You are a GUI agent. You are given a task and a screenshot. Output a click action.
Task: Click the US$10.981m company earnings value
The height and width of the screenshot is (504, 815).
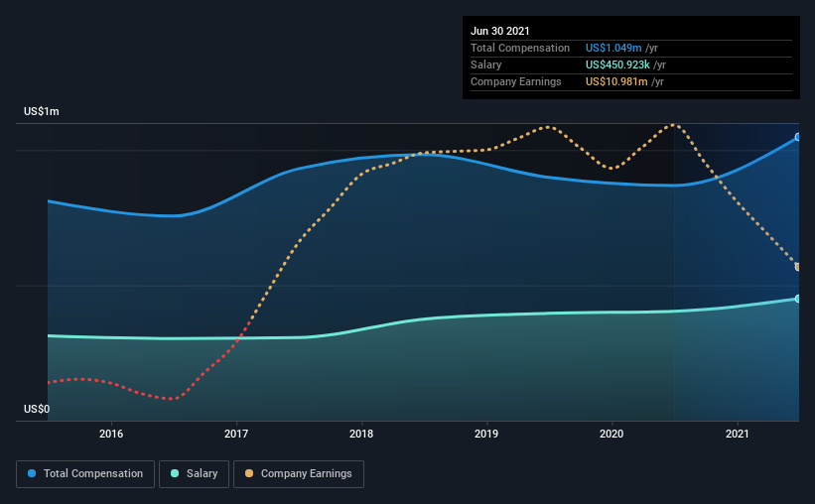(x=616, y=81)
